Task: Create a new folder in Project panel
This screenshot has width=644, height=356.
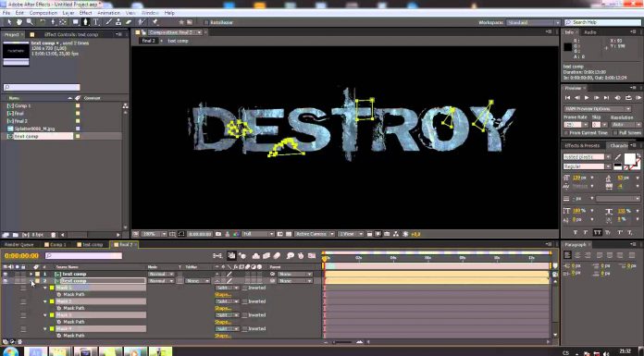Action: (x=15, y=235)
